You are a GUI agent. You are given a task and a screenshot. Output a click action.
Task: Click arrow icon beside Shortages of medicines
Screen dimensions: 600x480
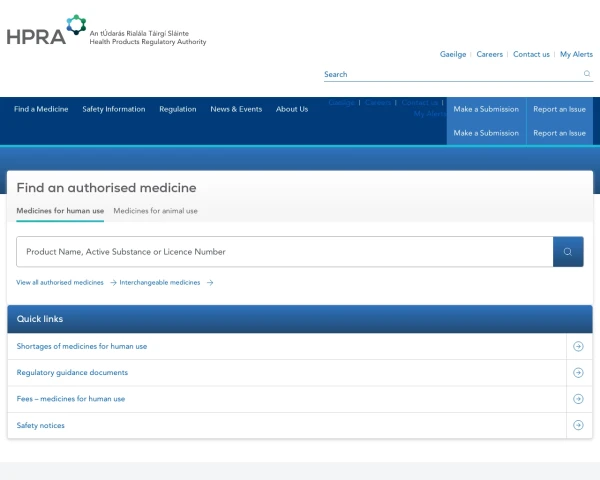click(578, 346)
